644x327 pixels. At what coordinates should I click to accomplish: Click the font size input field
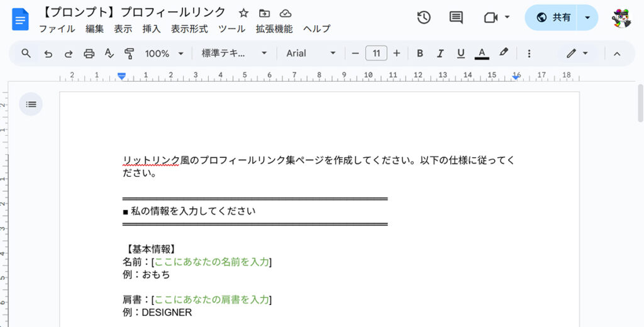[376, 53]
